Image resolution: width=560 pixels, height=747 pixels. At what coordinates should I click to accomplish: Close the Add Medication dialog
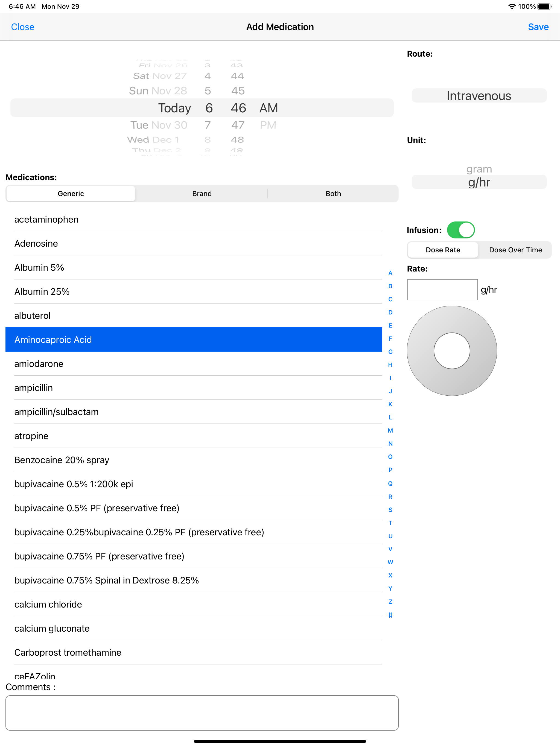(23, 27)
